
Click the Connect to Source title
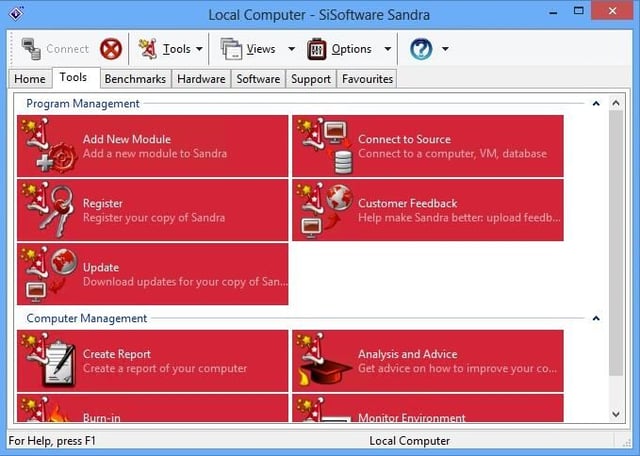pyautogui.click(x=404, y=139)
